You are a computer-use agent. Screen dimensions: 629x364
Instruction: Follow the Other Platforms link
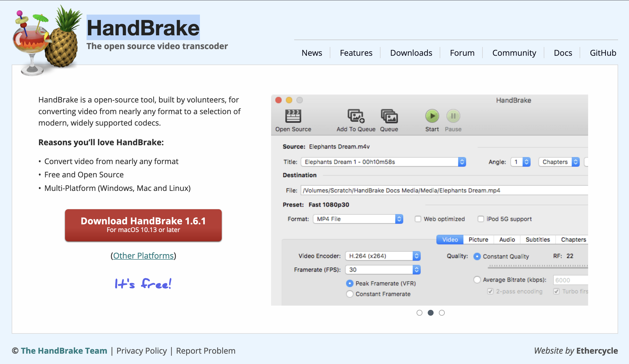(x=143, y=256)
